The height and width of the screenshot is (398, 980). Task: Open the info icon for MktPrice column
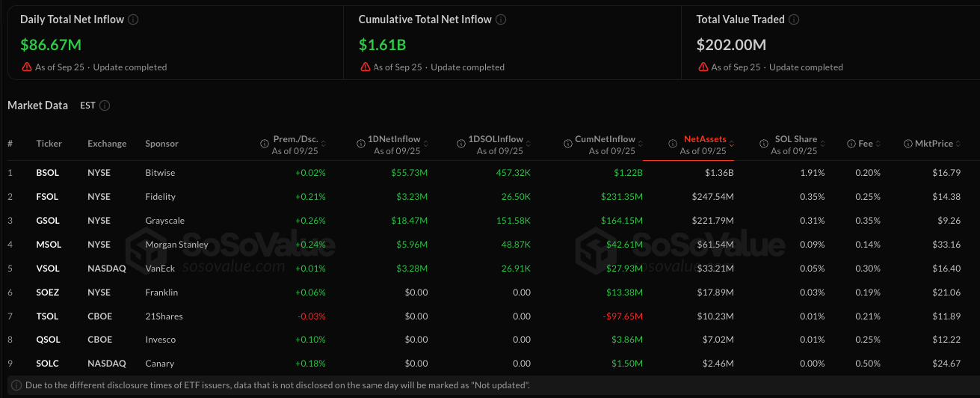point(908,144)
